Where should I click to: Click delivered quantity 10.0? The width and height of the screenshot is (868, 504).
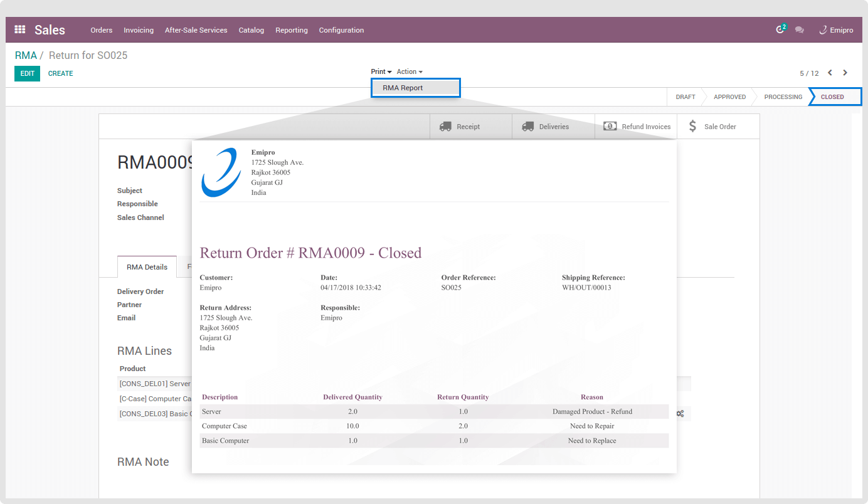pos(352,426)
